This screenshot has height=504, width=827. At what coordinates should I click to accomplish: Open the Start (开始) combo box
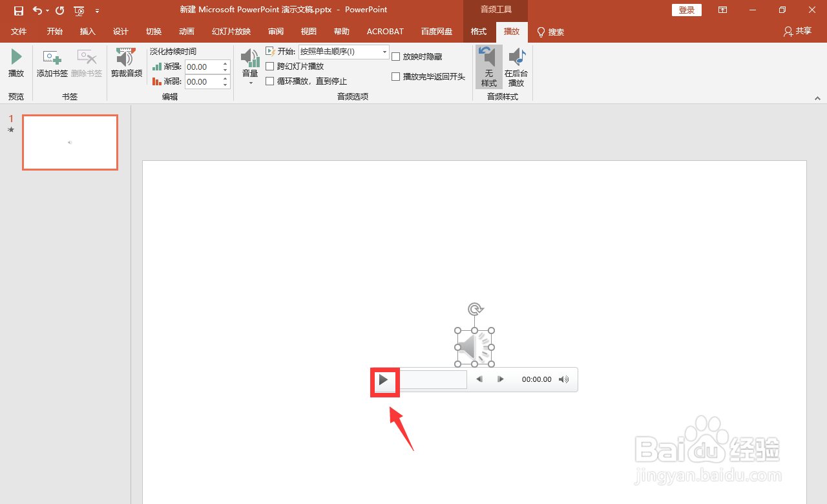344,52
